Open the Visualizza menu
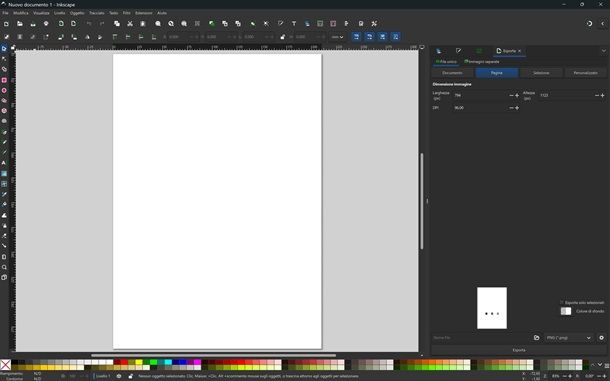The width and height of the screenshot is (610, 381). (x=41, y=13)
